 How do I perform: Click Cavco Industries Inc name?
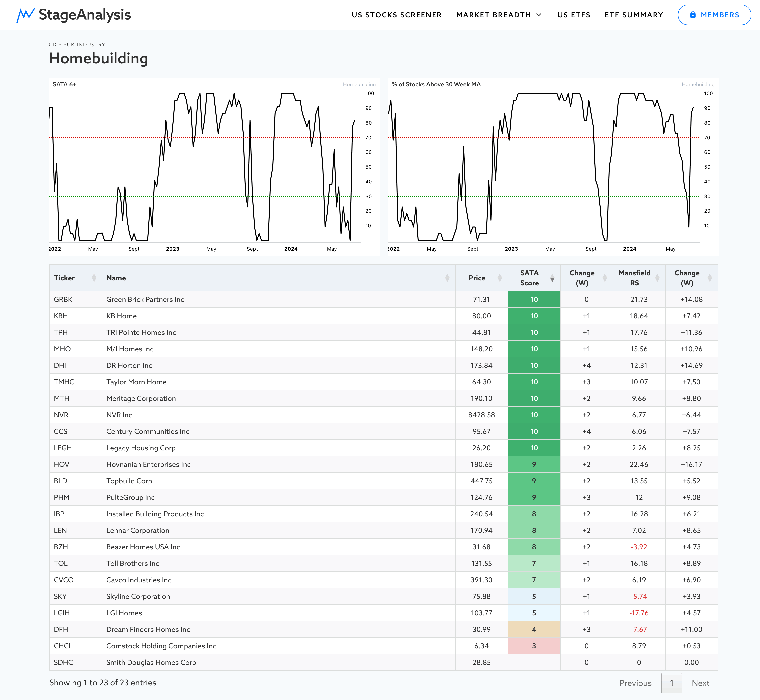(x=139, y=580)
